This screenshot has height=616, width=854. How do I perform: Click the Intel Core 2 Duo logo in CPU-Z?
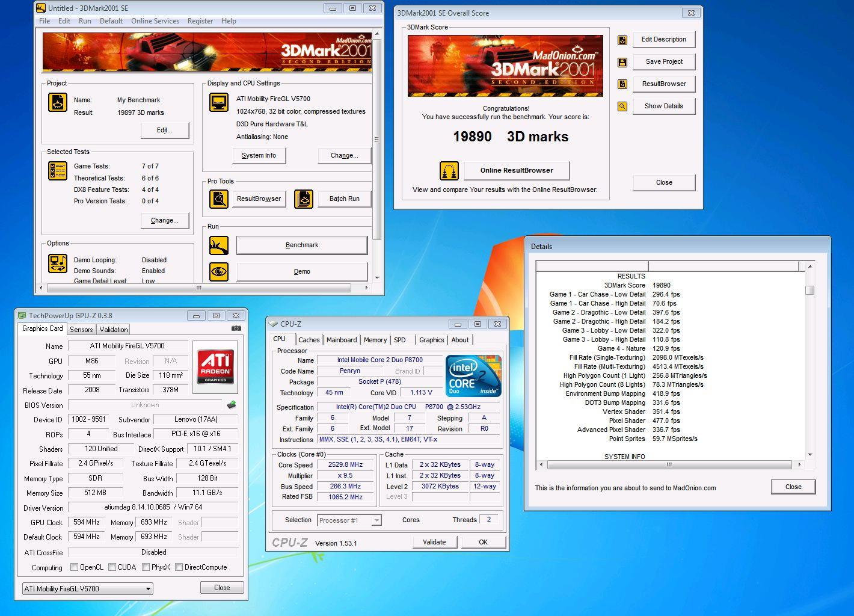click(473, 375)
